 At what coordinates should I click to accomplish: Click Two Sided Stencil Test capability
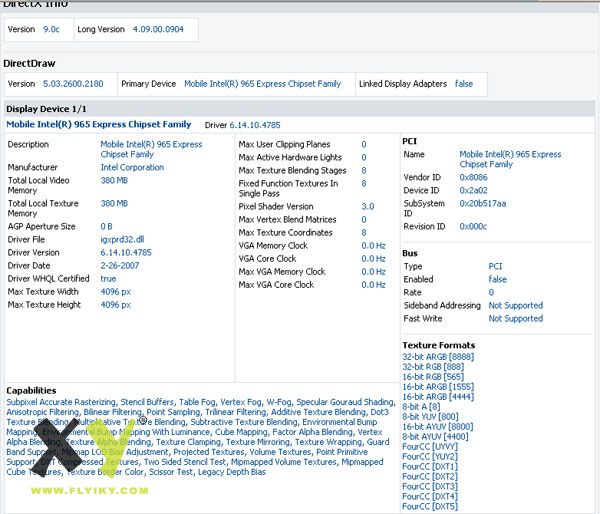click(185, 462)
